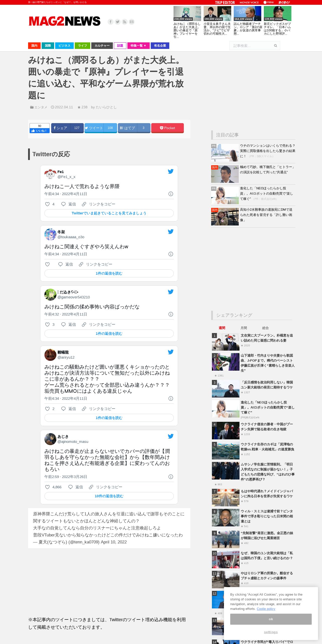Image resolution: width=322 pixels, height=644 pixels.
Task: Click the Facebook いいね! button
Action: [40, 131]
